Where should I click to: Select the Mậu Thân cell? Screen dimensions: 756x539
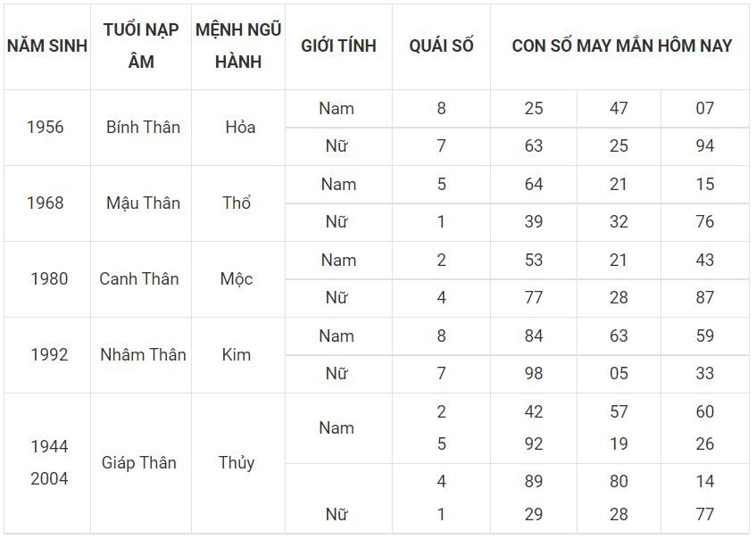(x=141, y=203)
